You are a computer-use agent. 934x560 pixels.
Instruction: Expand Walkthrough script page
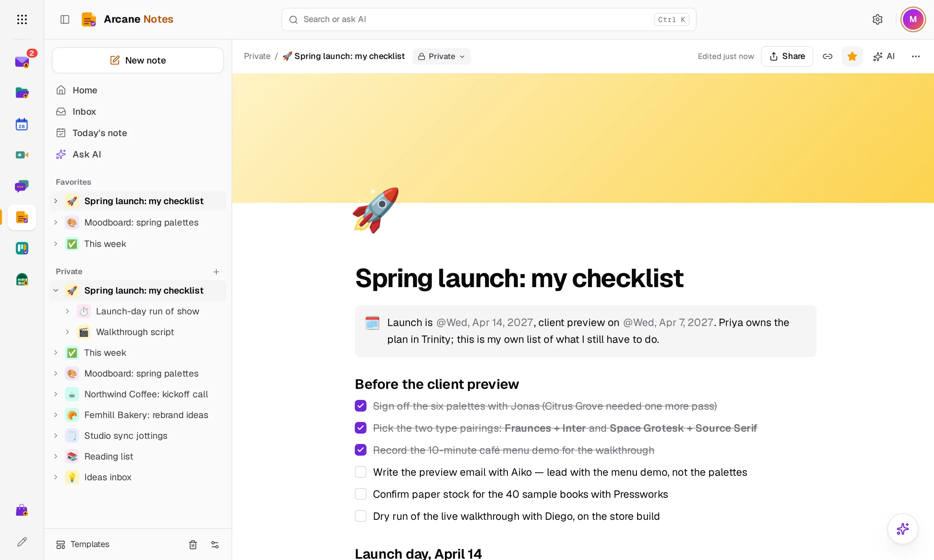coord(67,332)
